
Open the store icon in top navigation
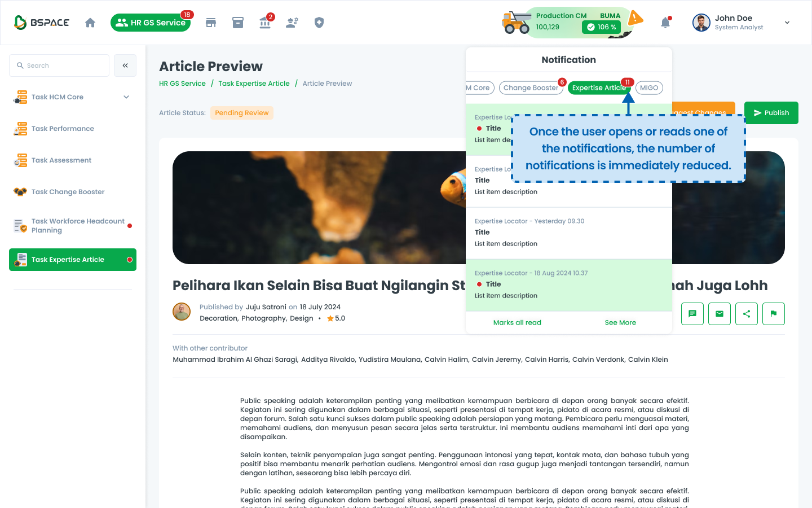click(211, 23)
